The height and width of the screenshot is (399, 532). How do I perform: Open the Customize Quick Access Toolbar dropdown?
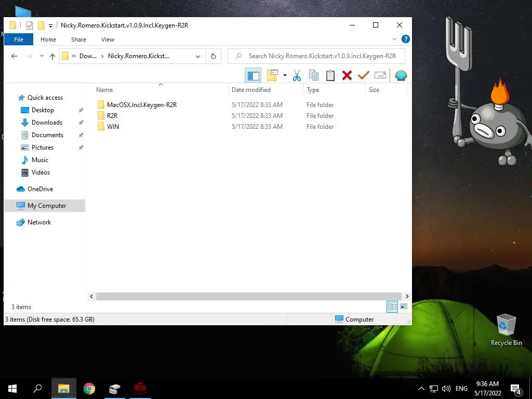tap(50, 26)
